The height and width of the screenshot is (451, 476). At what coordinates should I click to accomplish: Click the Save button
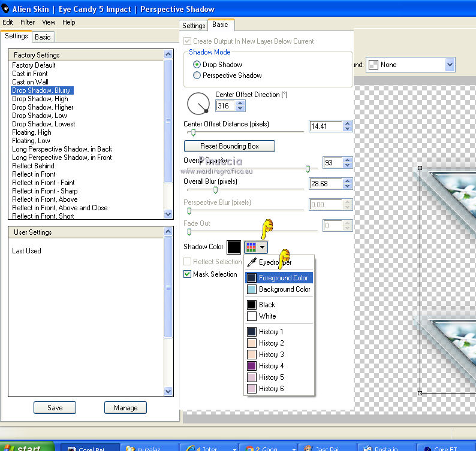(55, 408)
